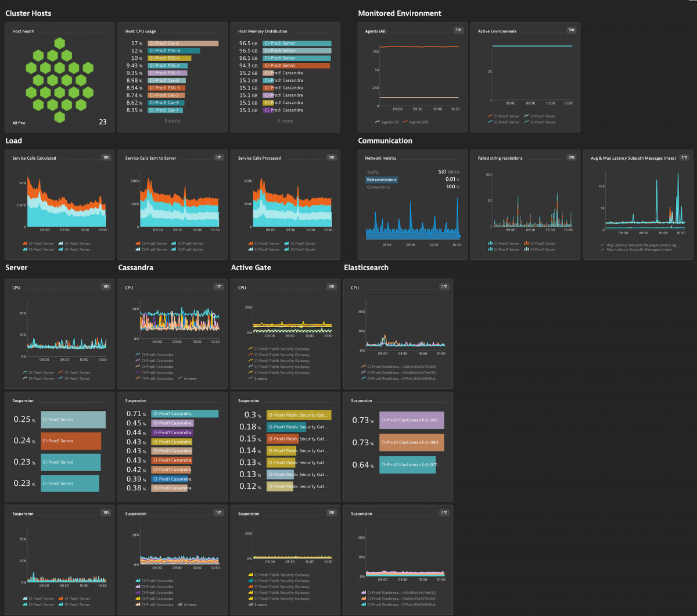This screenshot has height=616, width=697.
Task: Click the orange CI-Prod1 Server suspension bar at 0.24%
Action: coord(70,440)
